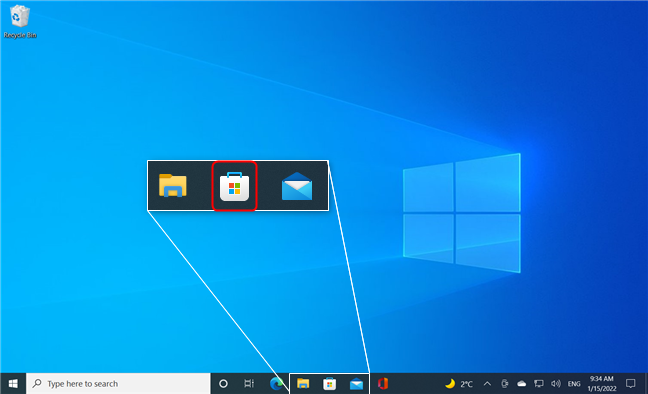
Task: Open the Action Center notifications icon
Action: click(631, 384)
